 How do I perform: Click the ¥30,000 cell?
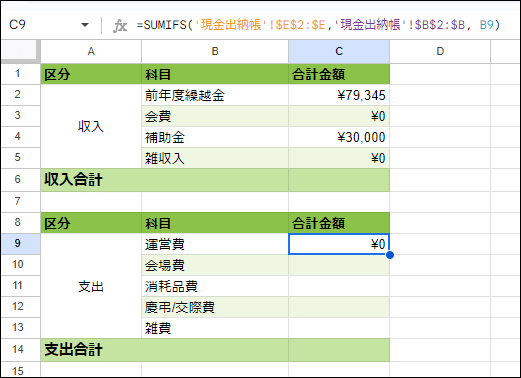click(x=339, y=137)
